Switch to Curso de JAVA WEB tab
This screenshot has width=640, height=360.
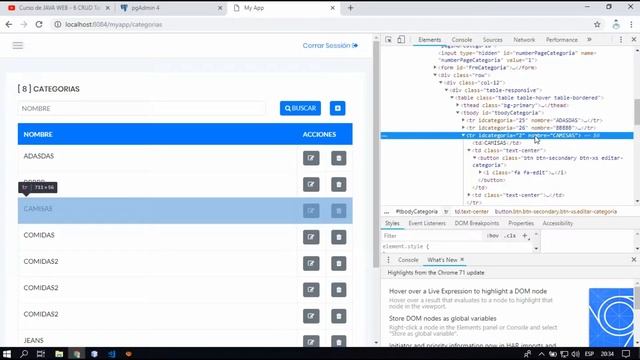58,8
